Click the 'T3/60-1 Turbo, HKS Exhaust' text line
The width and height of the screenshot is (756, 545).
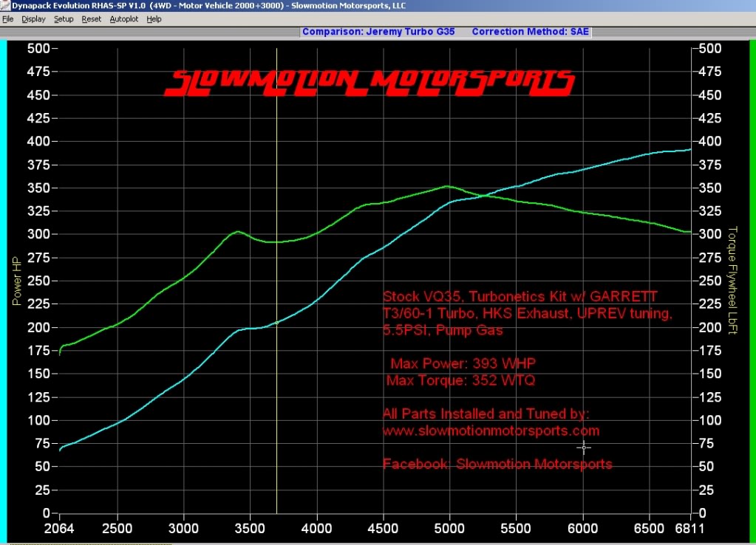(x=528, y=313)
